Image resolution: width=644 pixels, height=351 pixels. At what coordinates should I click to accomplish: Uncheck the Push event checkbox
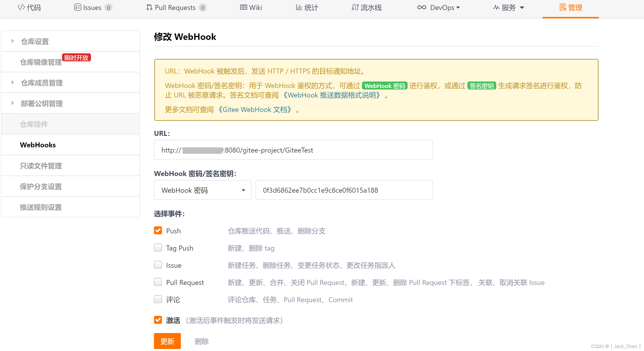click(158, 230)
